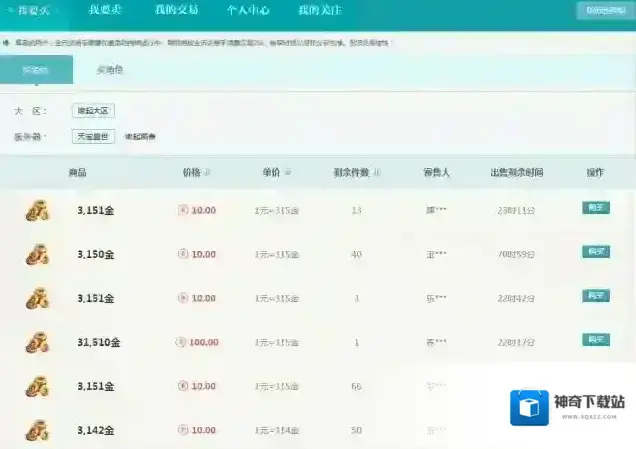Open the 我的交易 navigation tab

click(176, 10)
